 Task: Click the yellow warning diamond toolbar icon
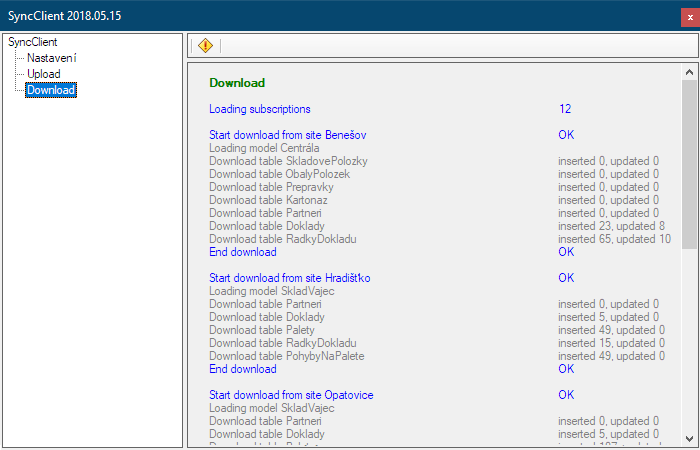(205, 46)
